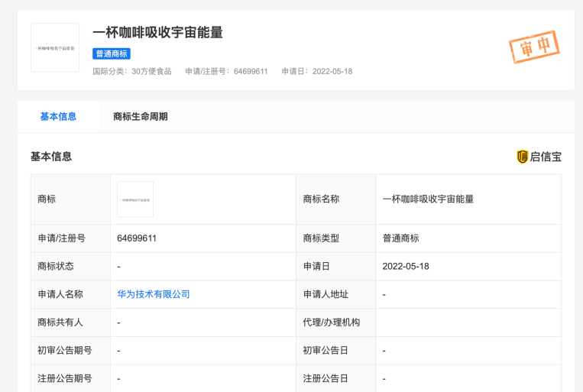The image size is (583, 392).
Task: Click the 代理/办理机构 label cell
Action: (x=332, y=322)
